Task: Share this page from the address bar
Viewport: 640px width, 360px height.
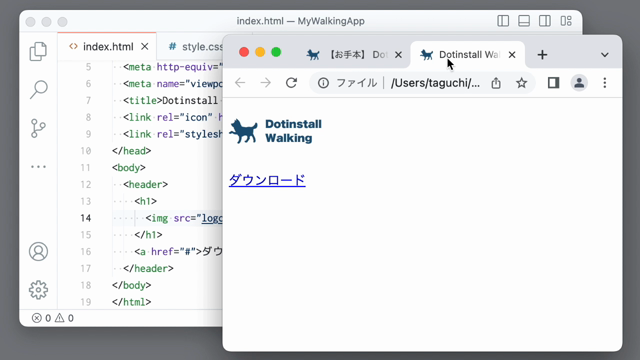Action: pos(496,83)
